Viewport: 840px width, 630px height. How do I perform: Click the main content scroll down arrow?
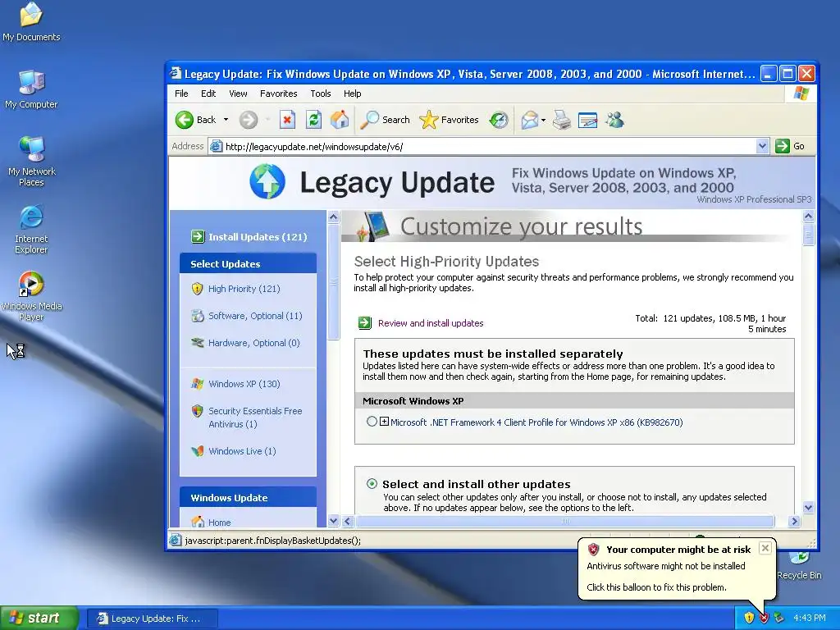tap(808, 507)
